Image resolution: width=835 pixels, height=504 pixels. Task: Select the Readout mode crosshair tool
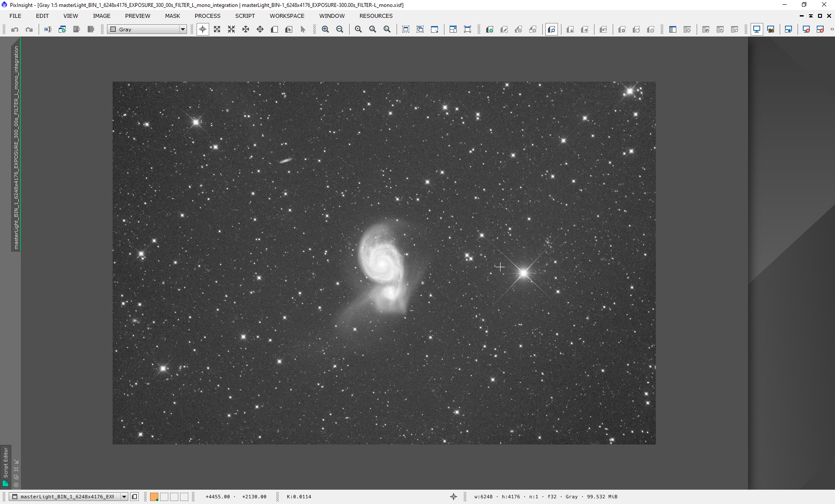[203, 30]
